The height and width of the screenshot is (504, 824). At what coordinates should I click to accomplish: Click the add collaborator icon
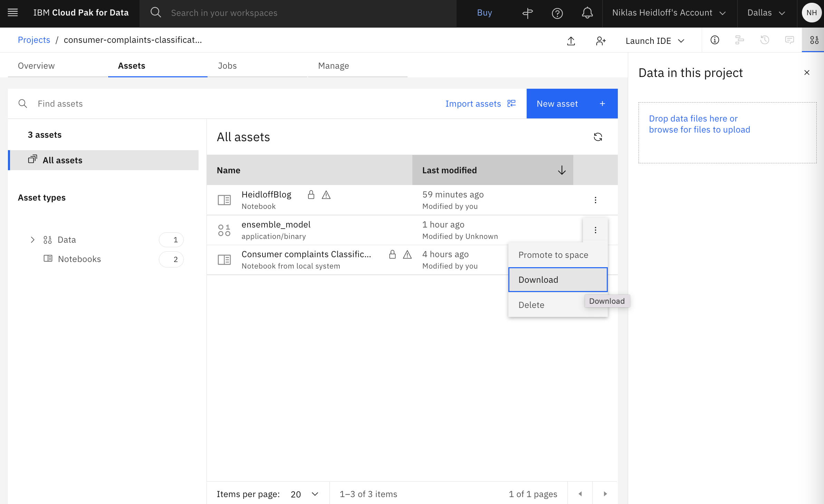[x=601, y=40]
